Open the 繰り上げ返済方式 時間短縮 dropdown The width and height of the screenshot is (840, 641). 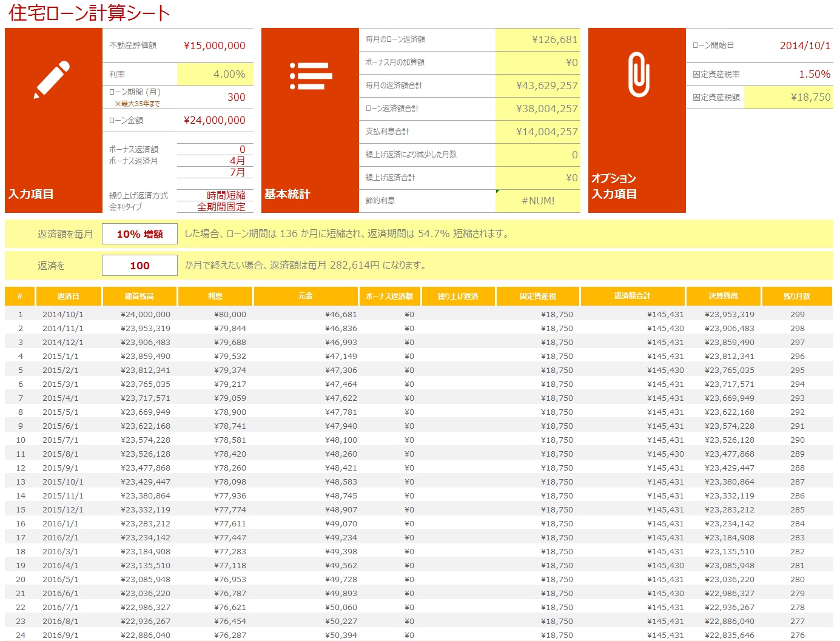coord(215,195)
